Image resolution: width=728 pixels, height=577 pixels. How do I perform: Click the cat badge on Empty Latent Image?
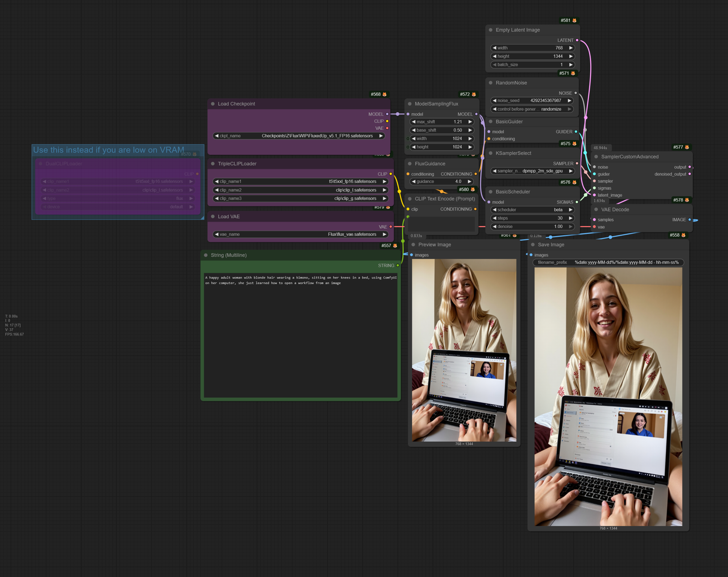click(575, 20)
